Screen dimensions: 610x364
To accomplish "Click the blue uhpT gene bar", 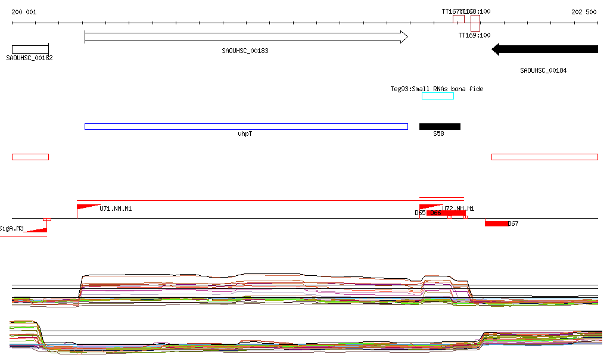I will point(246,126).
